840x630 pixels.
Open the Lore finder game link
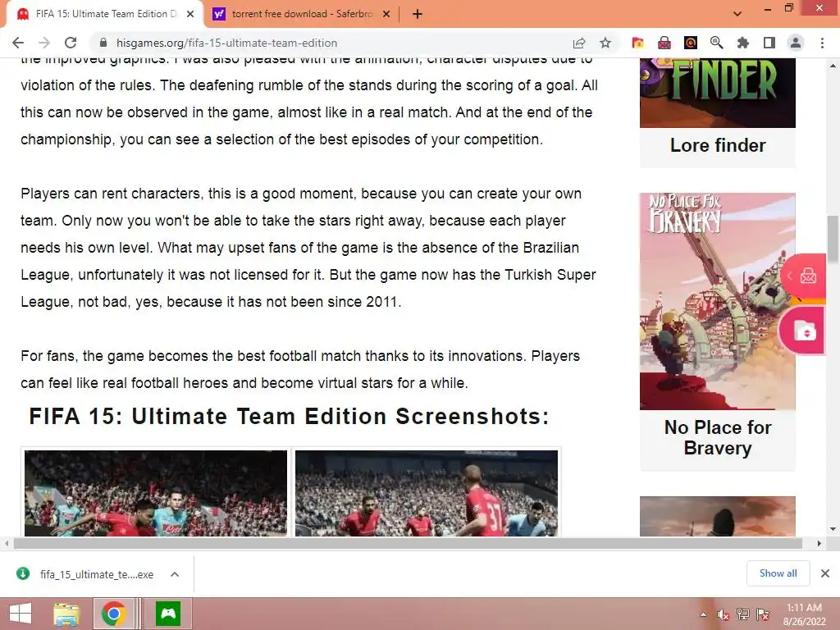coord(717,145)
